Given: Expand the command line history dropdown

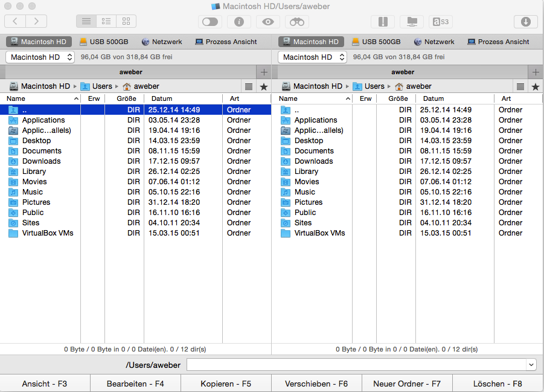Looking at the screenshot, I should coord(531,365).
